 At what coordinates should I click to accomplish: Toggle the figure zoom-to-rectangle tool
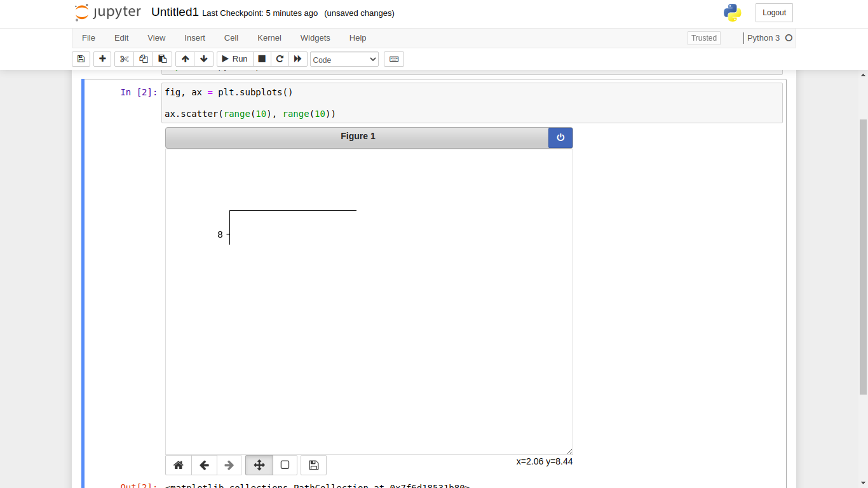(285, 465)
